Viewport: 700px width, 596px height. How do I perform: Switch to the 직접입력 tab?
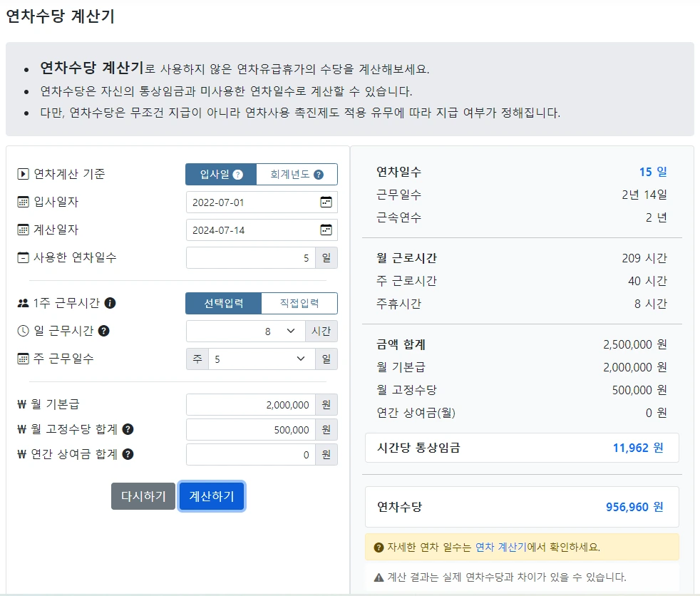pos(301,303)
